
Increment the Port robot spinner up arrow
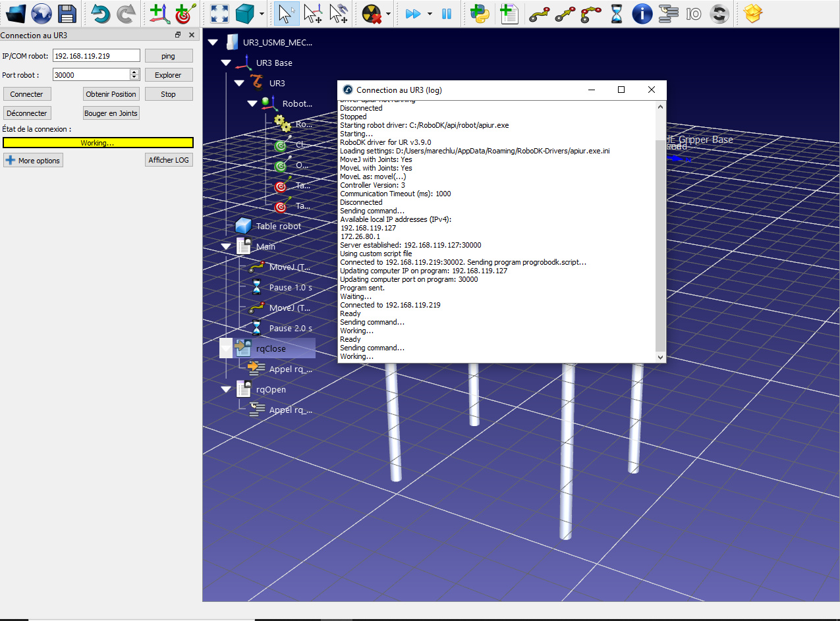(134, 72)
